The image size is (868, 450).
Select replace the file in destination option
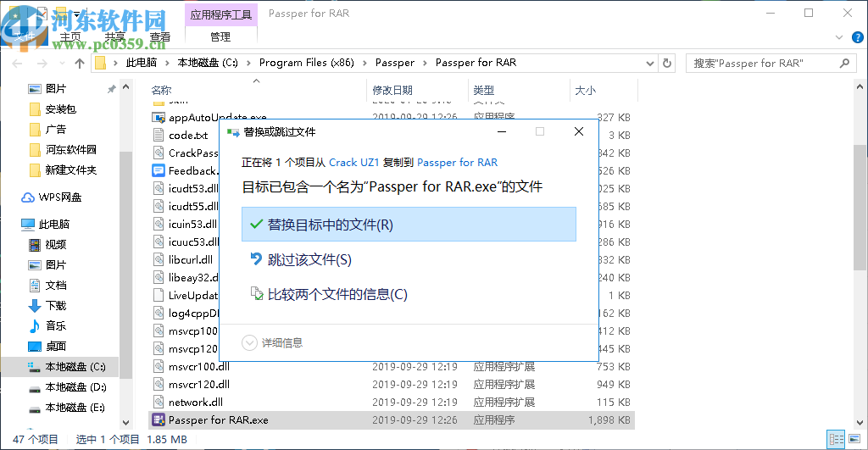[409, 225]
